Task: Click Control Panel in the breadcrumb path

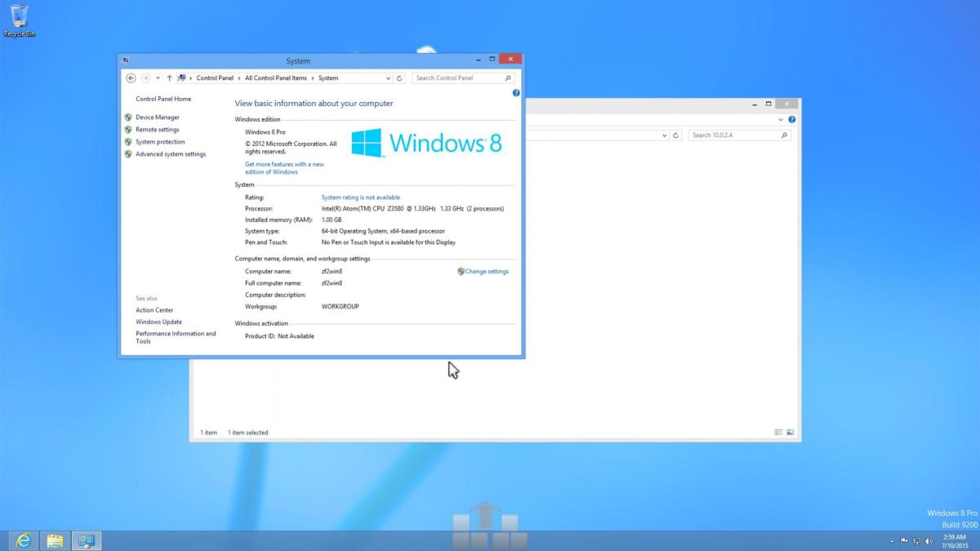Action: coord(215,78)
